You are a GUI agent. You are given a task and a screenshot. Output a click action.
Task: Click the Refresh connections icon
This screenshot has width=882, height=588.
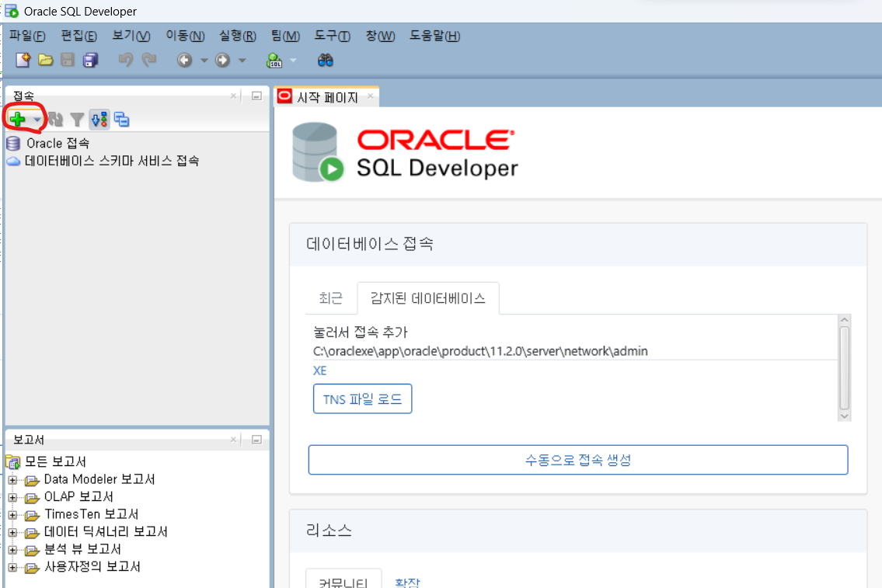[55, 119]
